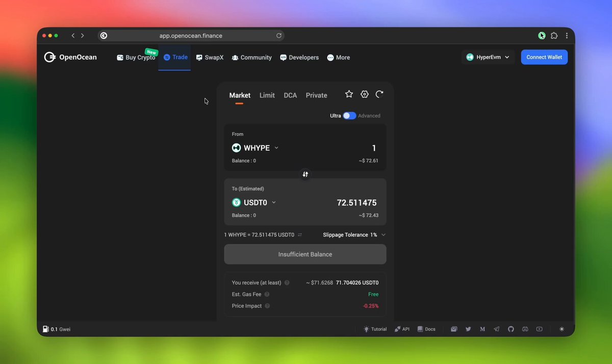This screenshot has width=612, height=364.
Task: Switch to the DCA tab
Action: 290,95
